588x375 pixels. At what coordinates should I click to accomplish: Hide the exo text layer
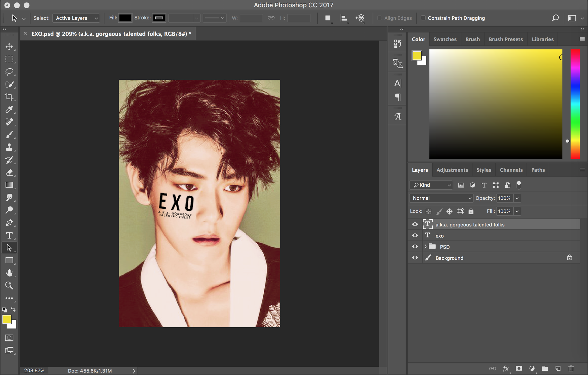pos(415,235)
